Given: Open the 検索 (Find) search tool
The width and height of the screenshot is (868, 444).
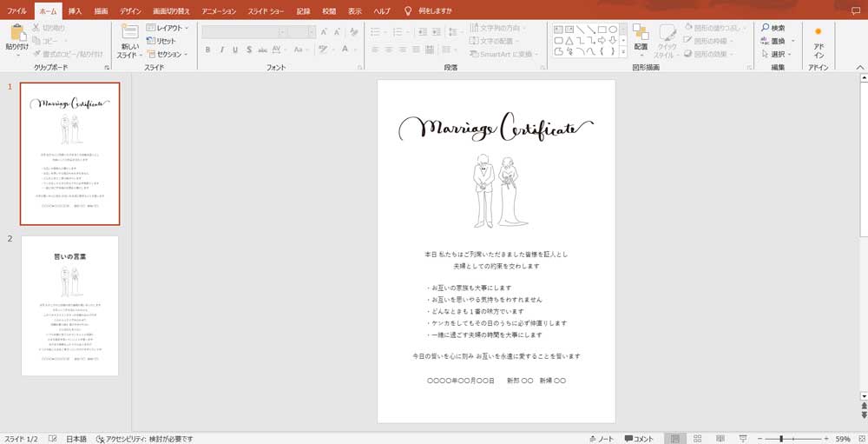Looking at the screenshot, I should click(x=771, y=28).
